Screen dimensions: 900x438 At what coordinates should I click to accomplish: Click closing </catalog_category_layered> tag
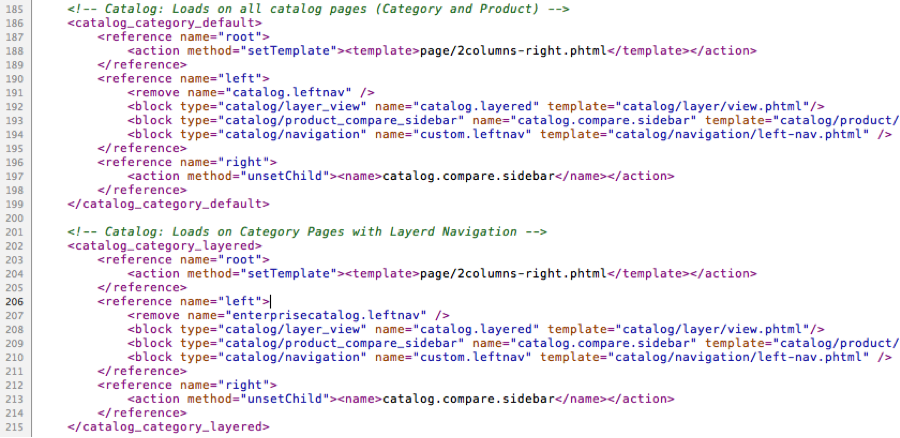pos(168,427)
